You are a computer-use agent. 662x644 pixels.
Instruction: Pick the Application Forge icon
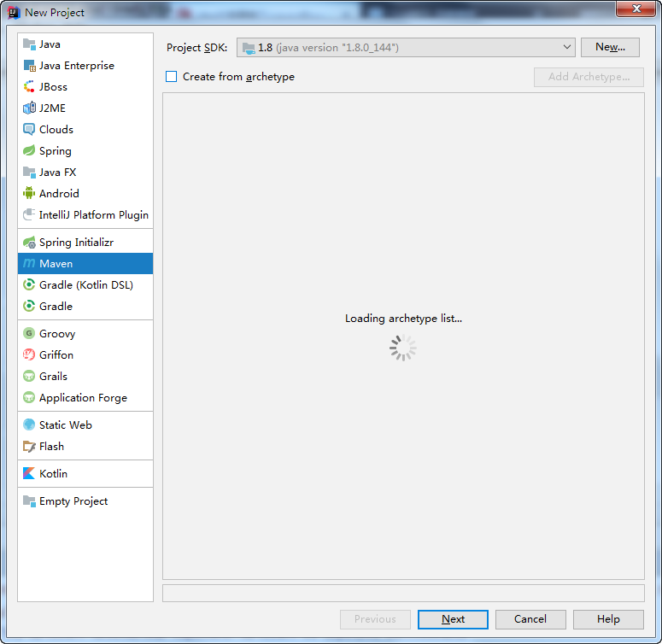[29, 397]
